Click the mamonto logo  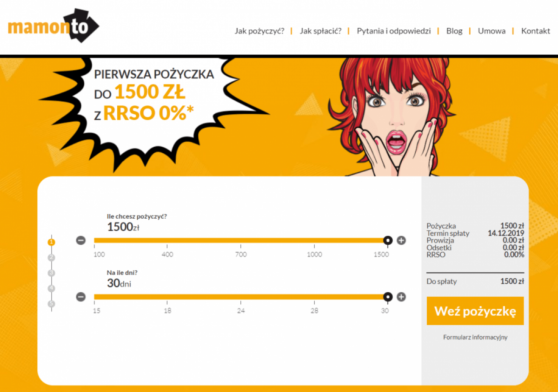(53, 26)
